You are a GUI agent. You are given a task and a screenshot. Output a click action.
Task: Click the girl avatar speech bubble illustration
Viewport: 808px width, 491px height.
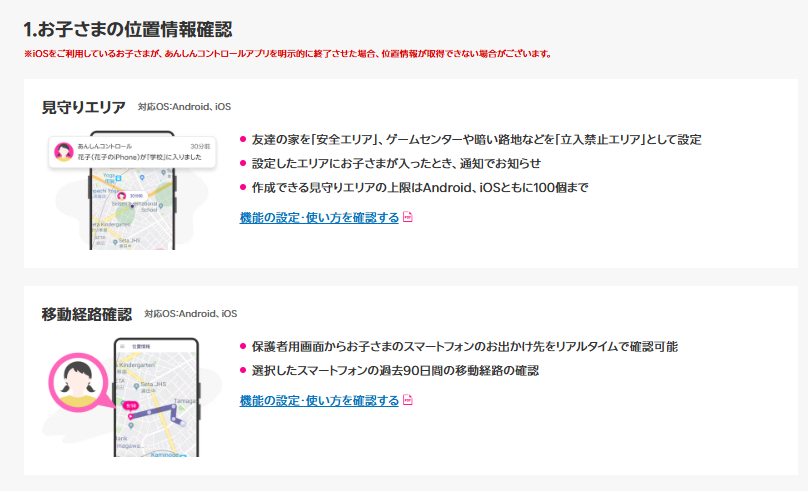pos(79,382)
